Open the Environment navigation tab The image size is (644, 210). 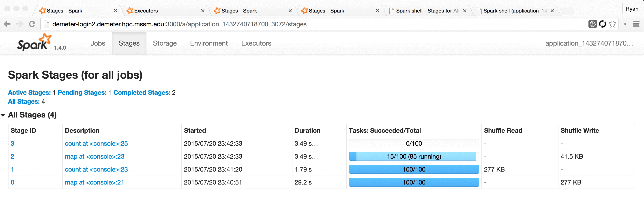[x=209, y=43]
